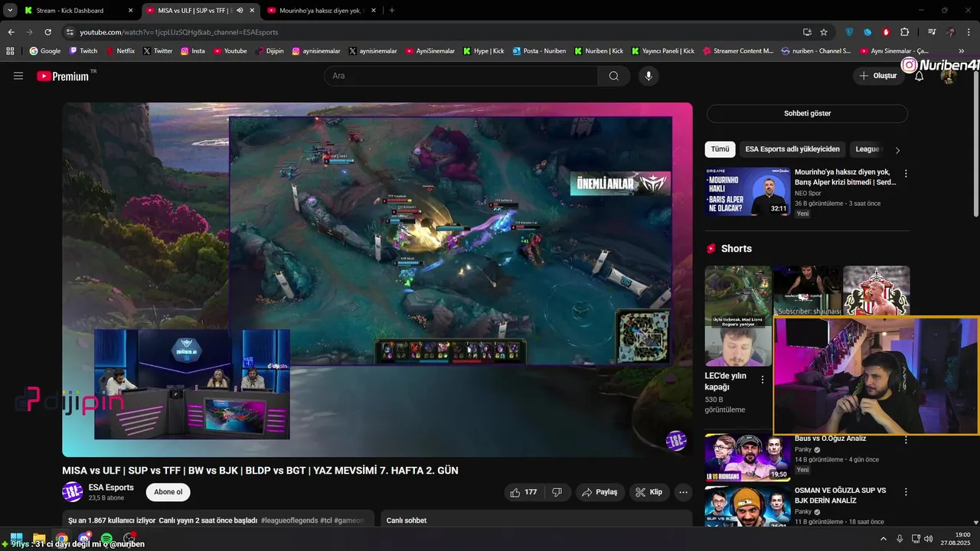Click Sohbeti göster button
Screen dimensions: 980x551
point(807,113)
